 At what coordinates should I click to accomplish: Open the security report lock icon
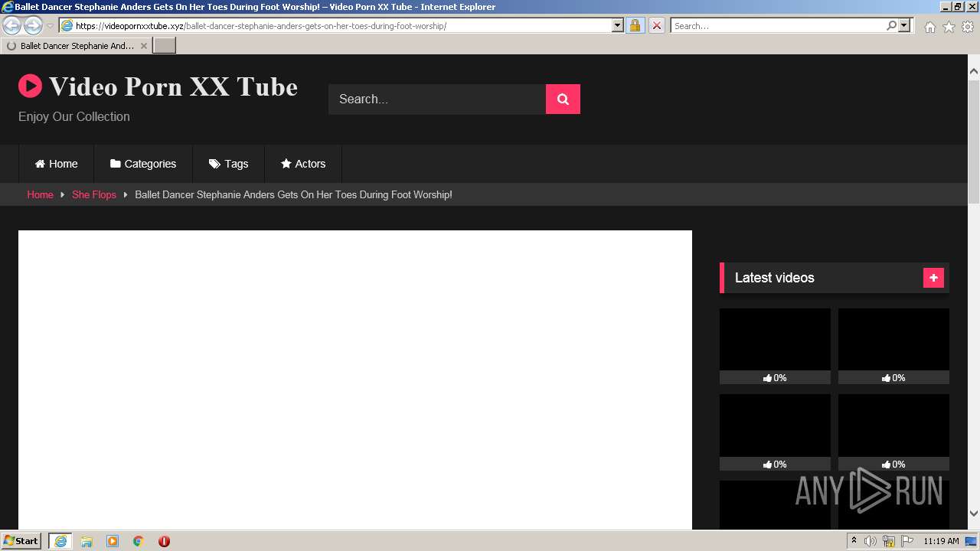click(x=635, y=25)
